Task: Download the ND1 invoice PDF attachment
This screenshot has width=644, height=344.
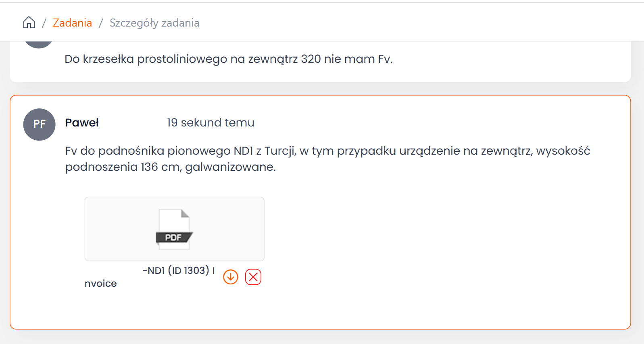Action: pyautogui.click(x=231, y=277)
